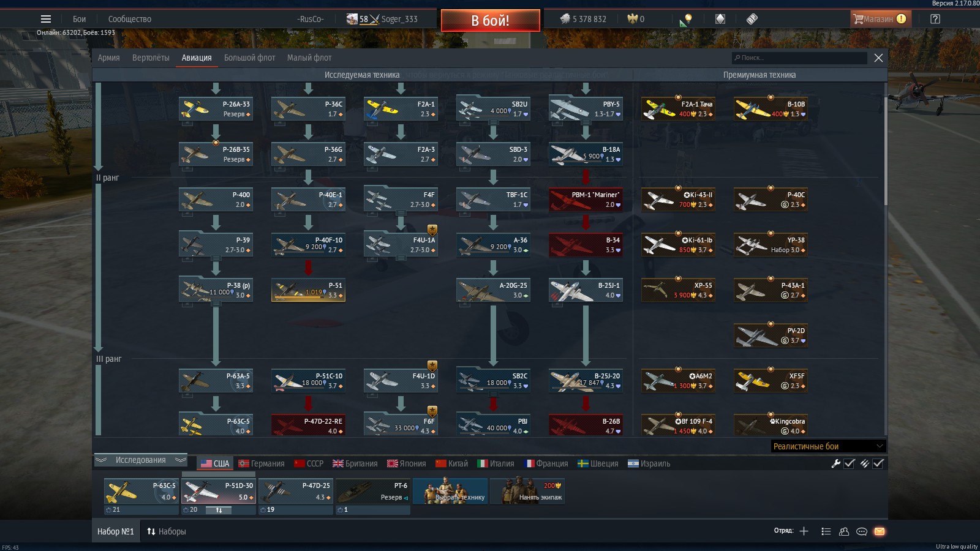This screenshot has height=551, width=980.
Task: Select the PBM-1 Mariner locked aircraft
Action: 586,199
